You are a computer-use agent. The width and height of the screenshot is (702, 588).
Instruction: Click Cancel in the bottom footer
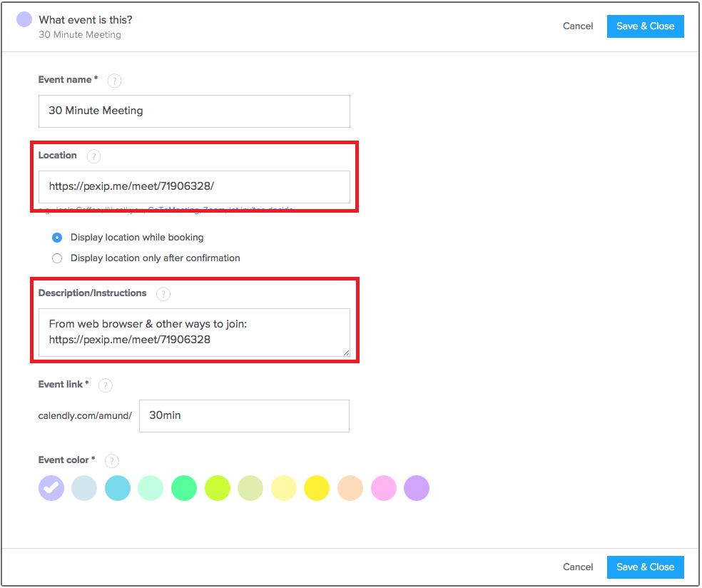coord(578,567)
